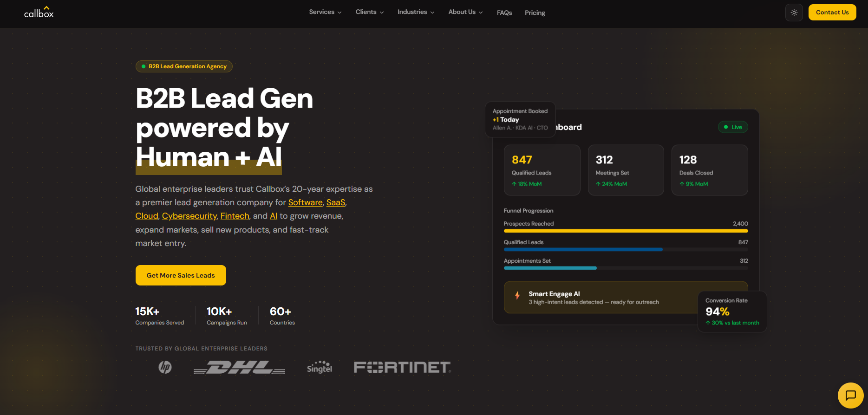Click the Callbox logo
This screenshot has height=415, width=868.
click(x=39, y=12)
